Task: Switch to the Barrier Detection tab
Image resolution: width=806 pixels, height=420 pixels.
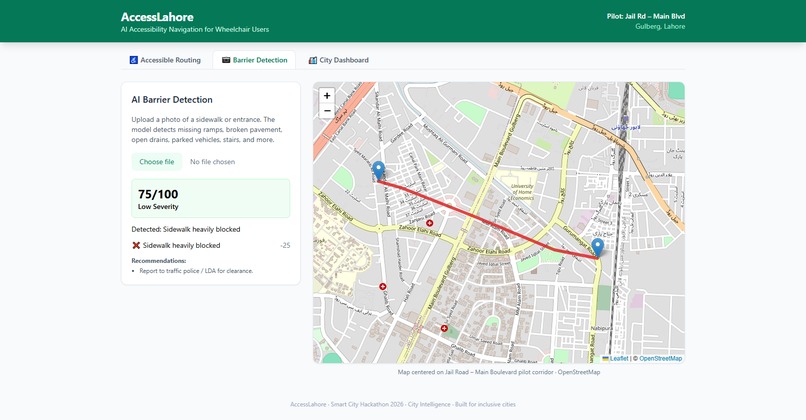Action: (x=254, y=60)
